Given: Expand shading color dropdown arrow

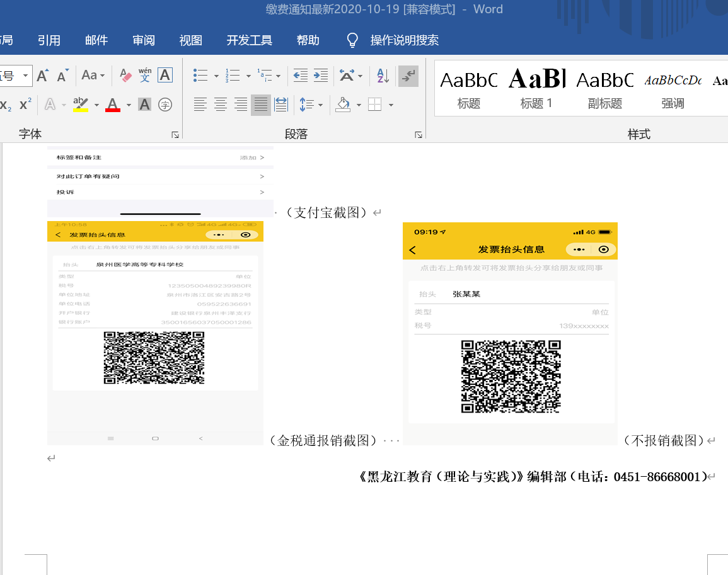Looking at the screenshot, I should pos(359,105).
